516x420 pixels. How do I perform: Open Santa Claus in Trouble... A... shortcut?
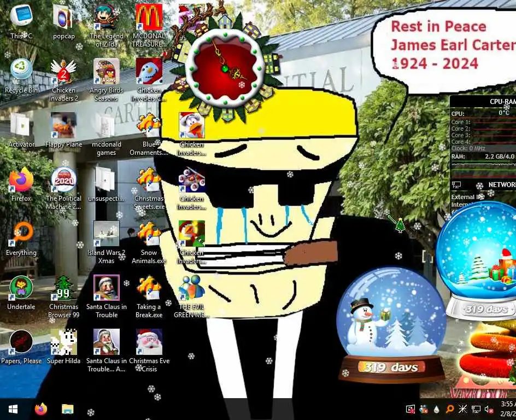click(106, 351)
